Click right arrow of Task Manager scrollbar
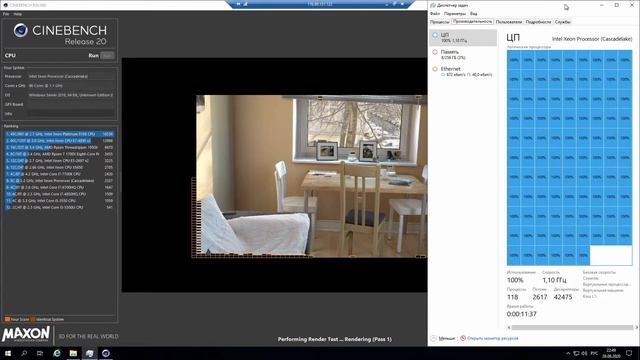This screenshot has width=640, height=360. tap(636, 327)
